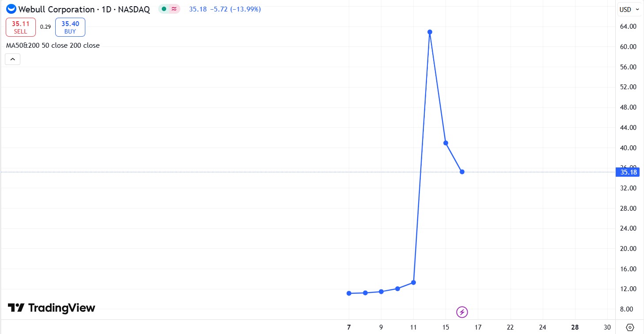Click the peak data point near 63
The image size is (644, 334).
430,32
